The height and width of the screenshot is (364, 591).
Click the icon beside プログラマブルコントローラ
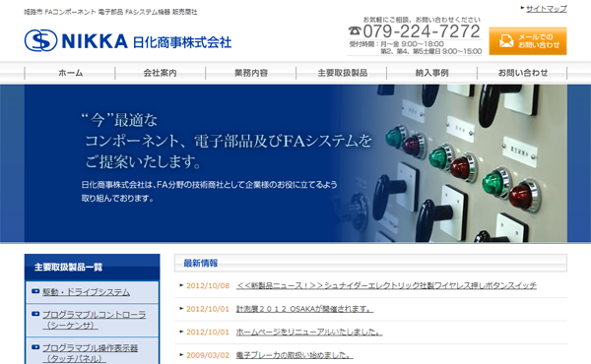[35, 314]
